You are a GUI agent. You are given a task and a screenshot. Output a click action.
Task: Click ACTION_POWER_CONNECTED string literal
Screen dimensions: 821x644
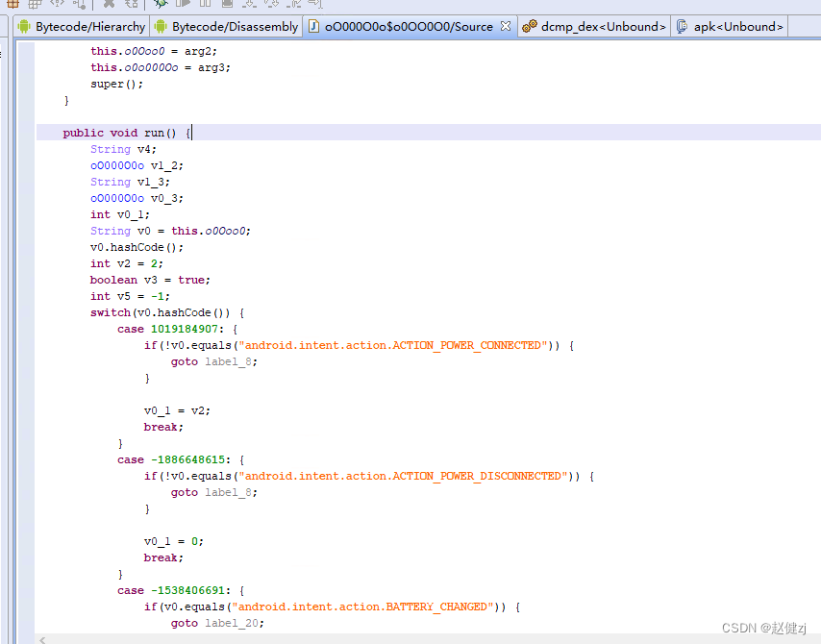(392, 345)
